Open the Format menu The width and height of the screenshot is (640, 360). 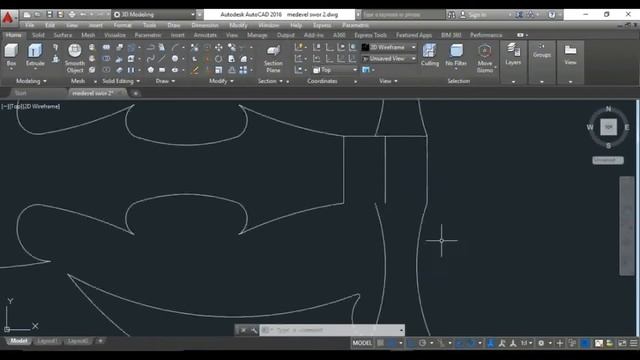click(122, 25)
